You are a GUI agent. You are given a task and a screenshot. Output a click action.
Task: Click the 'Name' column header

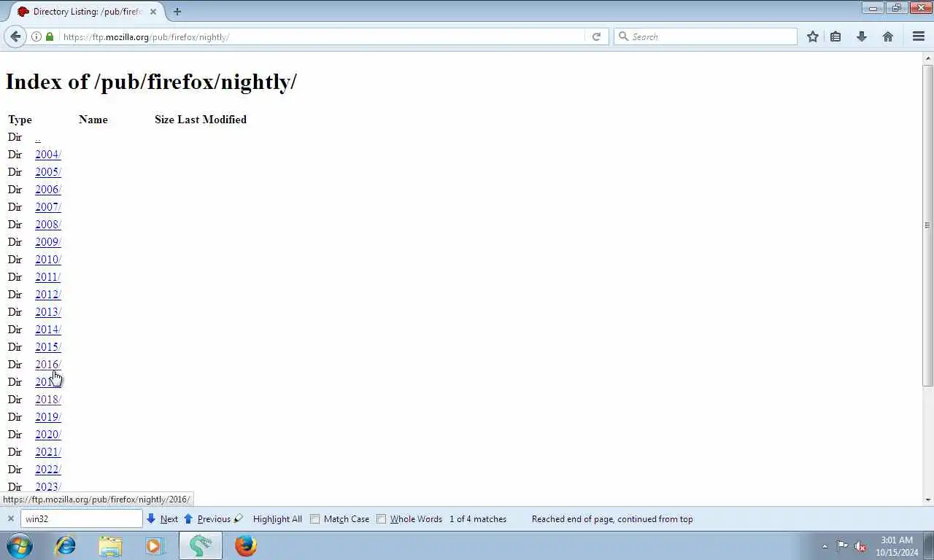(x=93, y=120)
